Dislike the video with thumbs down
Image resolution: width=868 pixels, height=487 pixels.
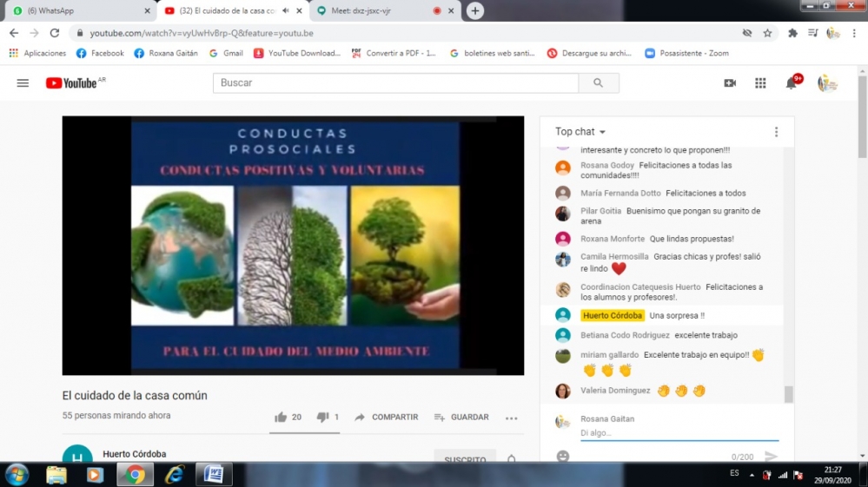tap(322, 418)
